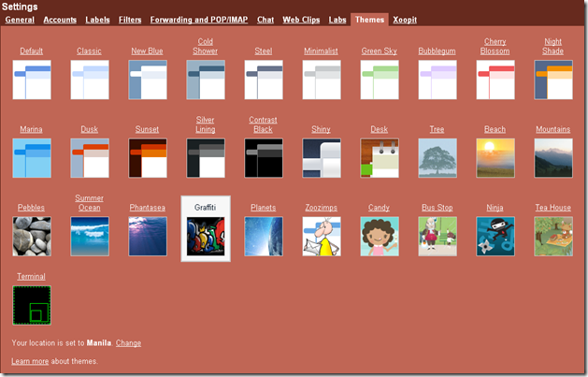Select the Beach sunset theme preview

[x=495, y=158]
